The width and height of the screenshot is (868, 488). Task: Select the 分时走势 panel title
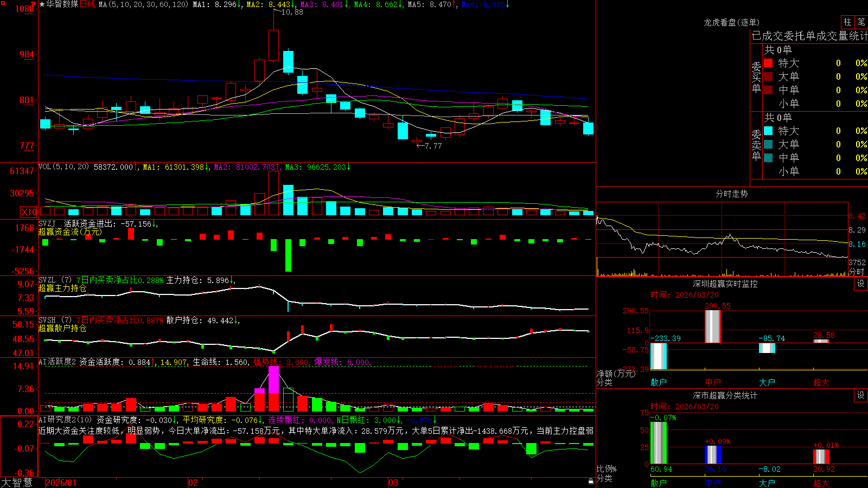click(731, 194)
